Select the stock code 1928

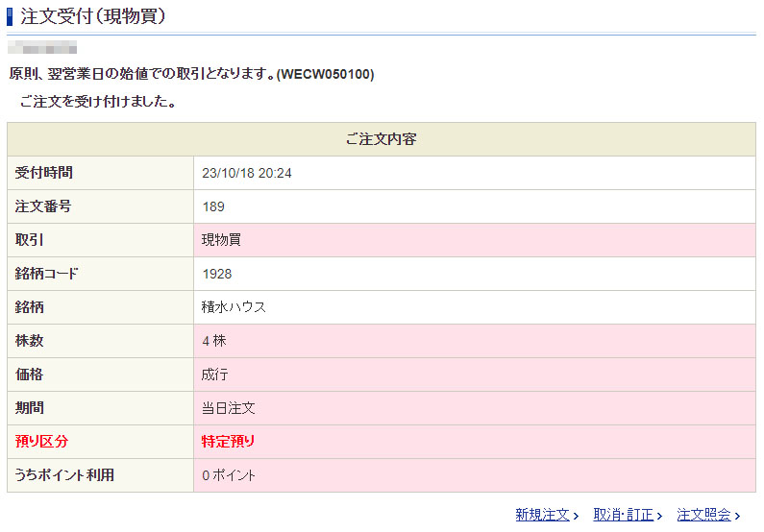click(217, 274)
